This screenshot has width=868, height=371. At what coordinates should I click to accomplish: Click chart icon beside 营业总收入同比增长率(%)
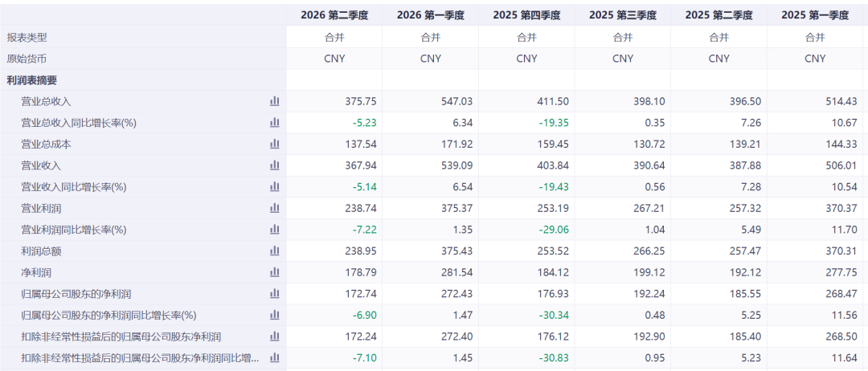274,123
